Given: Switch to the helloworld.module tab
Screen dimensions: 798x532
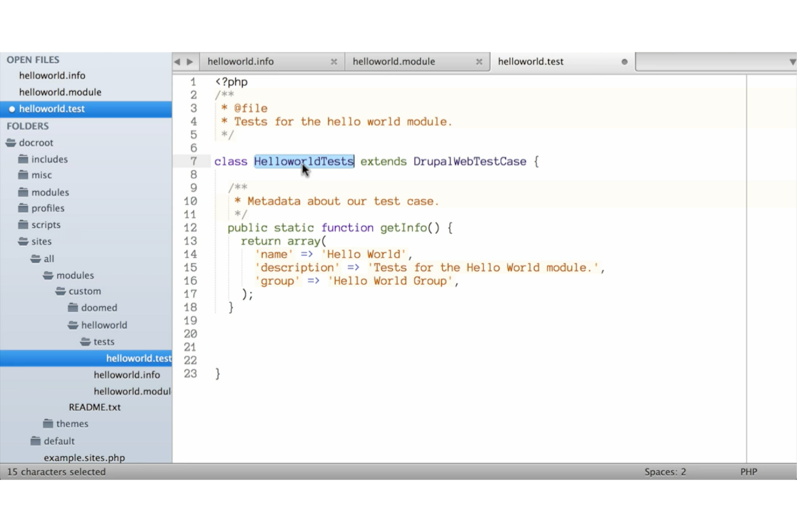Looking at the screenshot, I should pos(393,61).
